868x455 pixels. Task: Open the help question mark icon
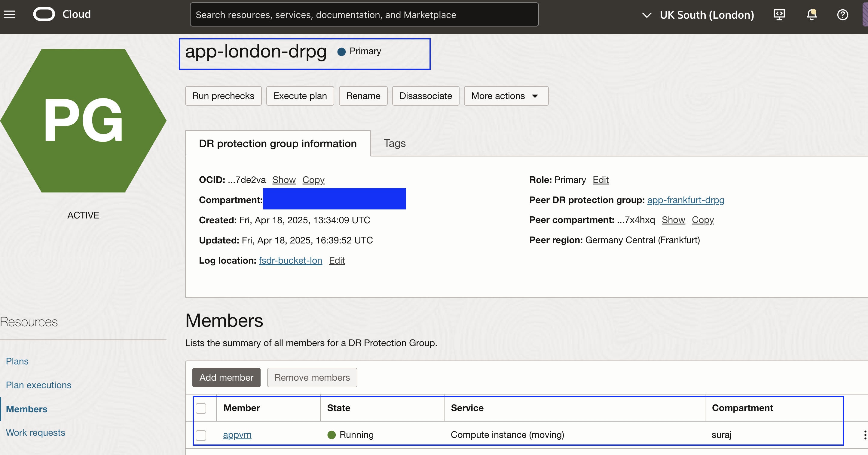click(842, 14)
